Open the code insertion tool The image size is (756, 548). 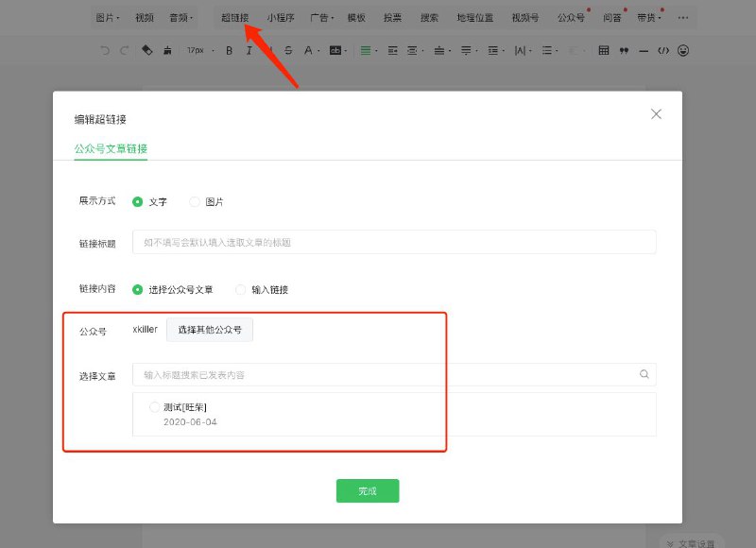point(664,50)
